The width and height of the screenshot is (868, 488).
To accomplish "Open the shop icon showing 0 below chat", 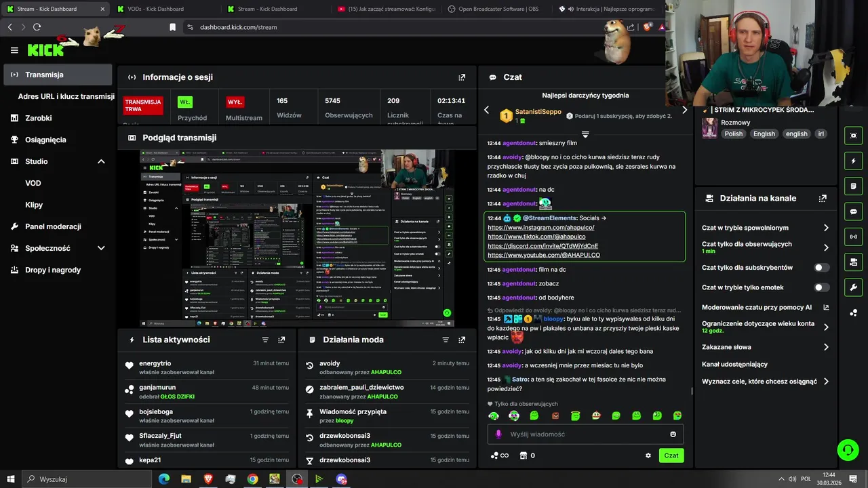I will point(526,455).
